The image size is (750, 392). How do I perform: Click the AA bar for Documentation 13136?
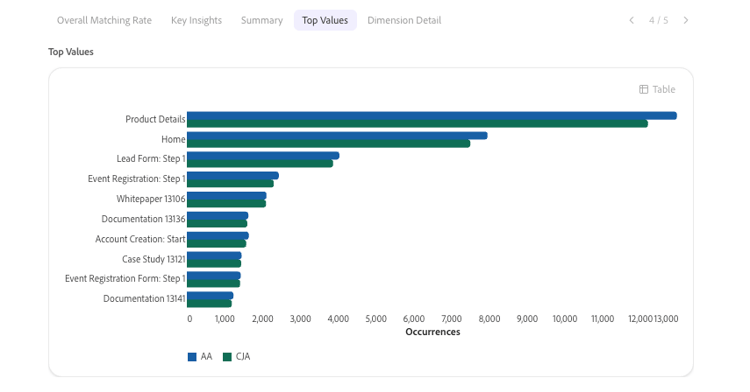pos(218,216)
